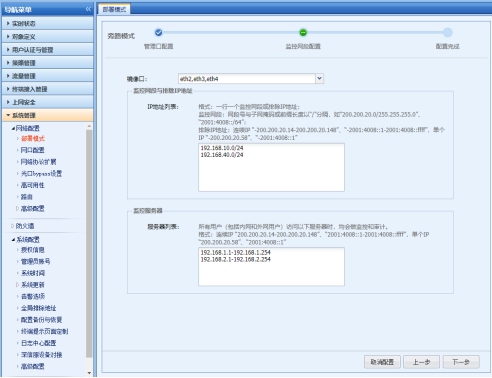Collapse the 网络配置 tree node
The width and height of the screenshot is (492, 378).
tap(13, 128)
